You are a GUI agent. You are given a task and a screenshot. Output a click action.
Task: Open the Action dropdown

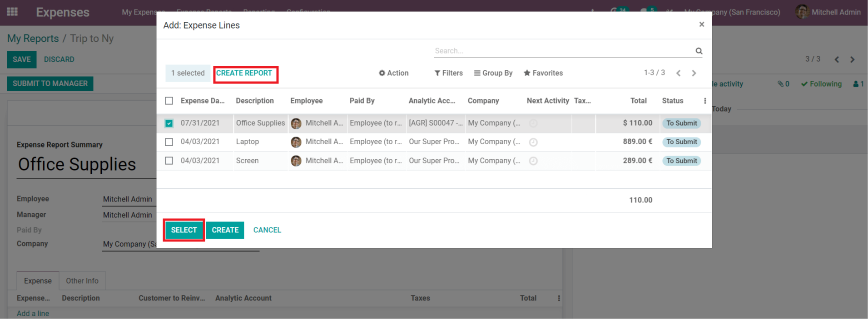(x=394, y=73)
